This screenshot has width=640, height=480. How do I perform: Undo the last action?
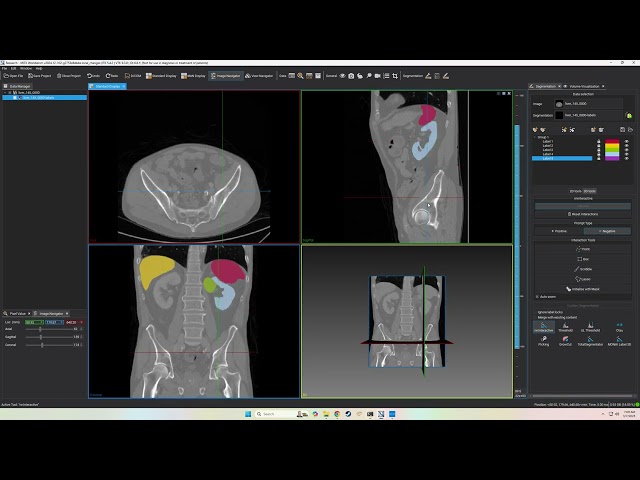click(93, 76)
